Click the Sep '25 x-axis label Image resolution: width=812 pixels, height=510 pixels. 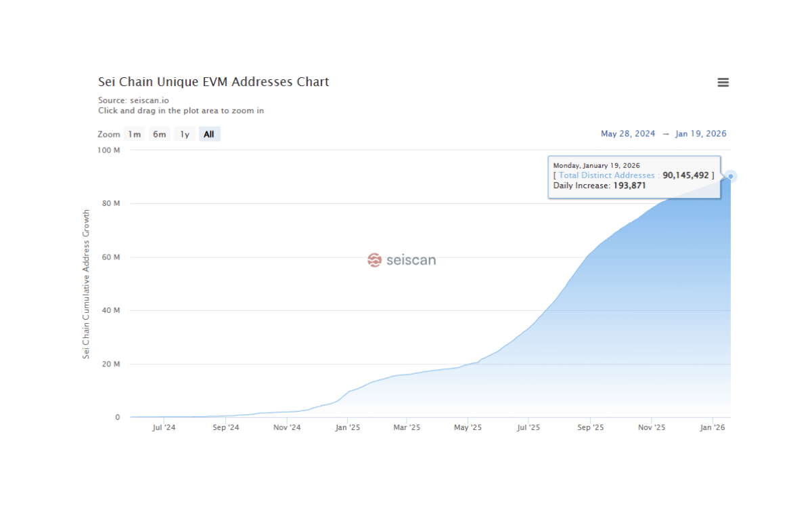coord(590,427)
